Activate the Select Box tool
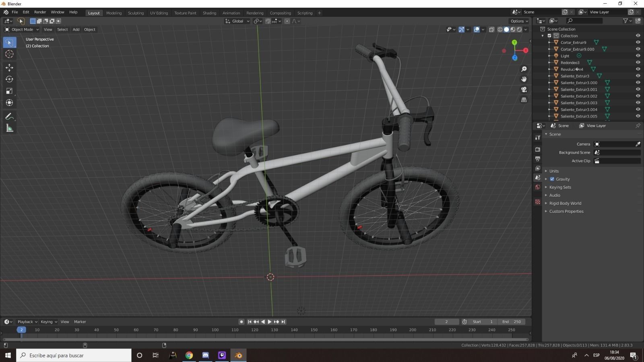The image size is (644, 362). [x=9, y=42]
